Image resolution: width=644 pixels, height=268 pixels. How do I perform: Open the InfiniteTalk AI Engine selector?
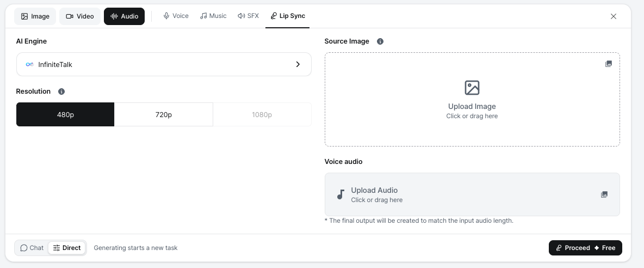click(164, 64)
